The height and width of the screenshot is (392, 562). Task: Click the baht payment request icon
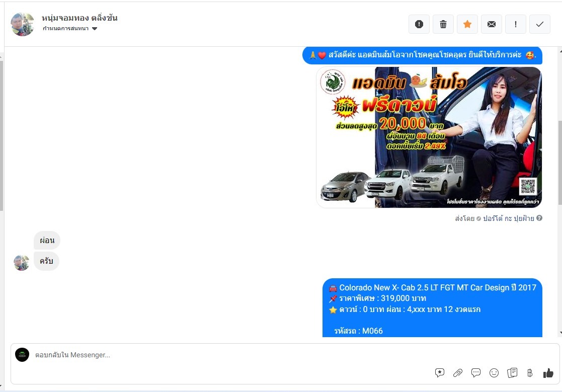click(530, 373)
